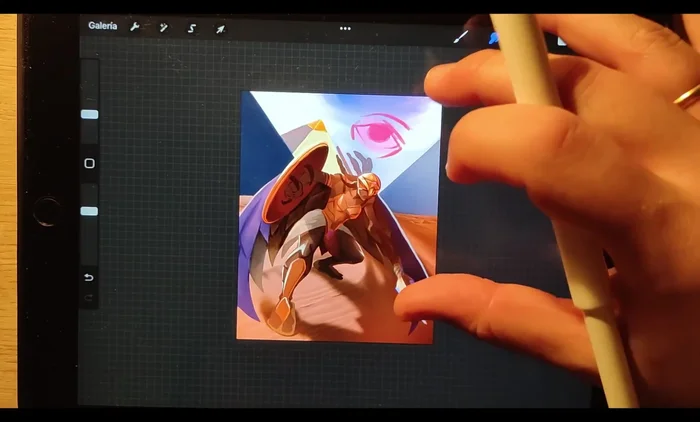The height and width of the screenshot is (422, 700).
Task: Select the Brush paint tool
Action: pyautogui.click(x=461, y=37)
